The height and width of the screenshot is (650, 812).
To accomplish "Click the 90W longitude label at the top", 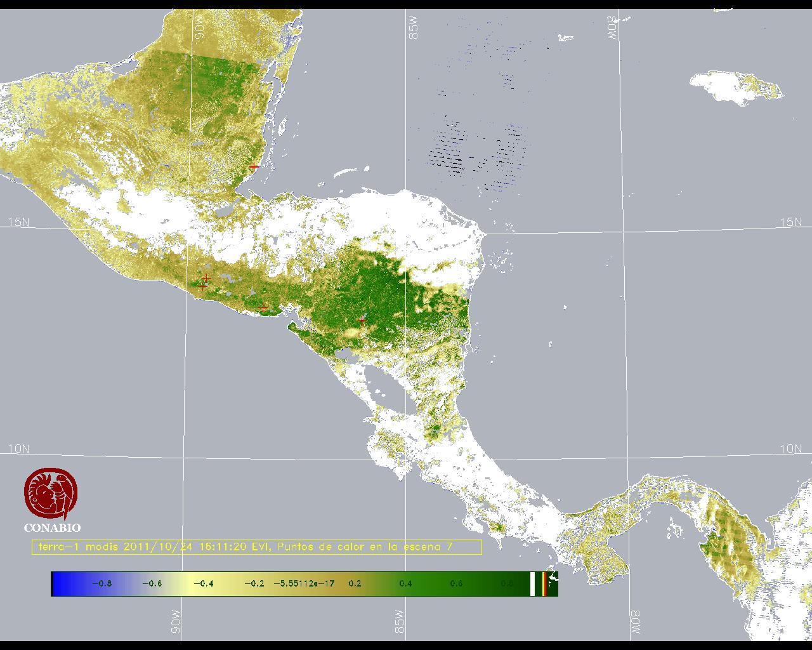I will click(x=200, y=28).
